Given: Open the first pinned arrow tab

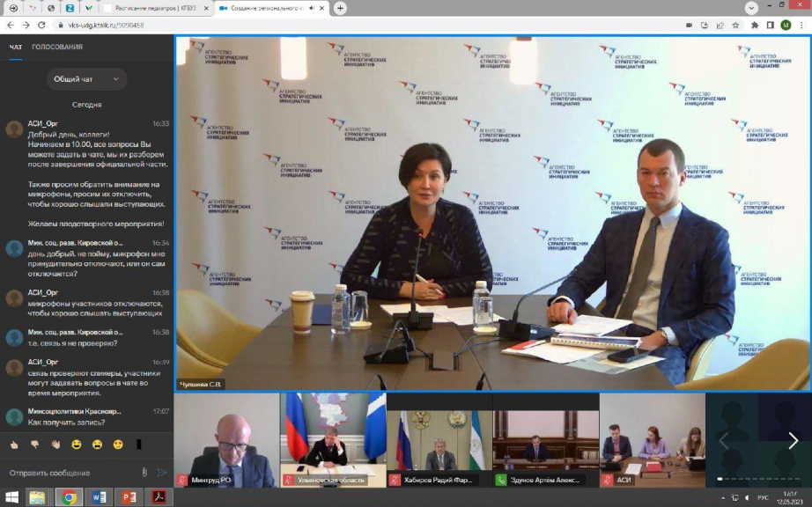Looking at the screenshot, I should point(13,8).
